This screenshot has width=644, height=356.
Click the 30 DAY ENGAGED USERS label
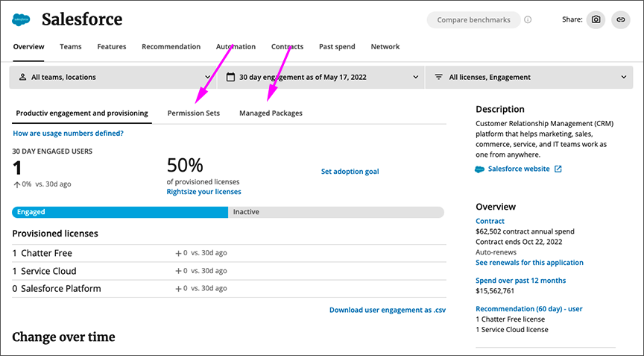pyautogui.click(x=52, y=152)
